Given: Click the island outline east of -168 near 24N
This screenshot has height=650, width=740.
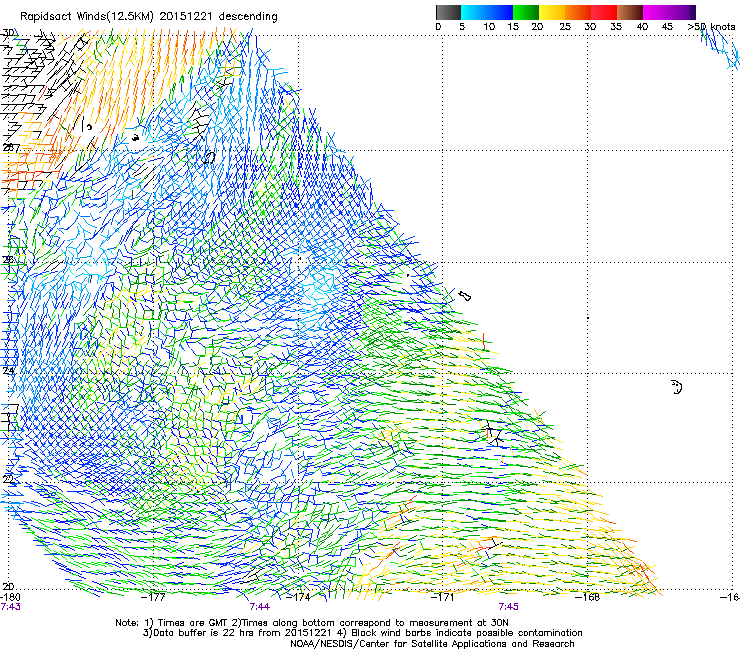Looking at the screenshot, I should pyautogui.click(x=677, y=387).
